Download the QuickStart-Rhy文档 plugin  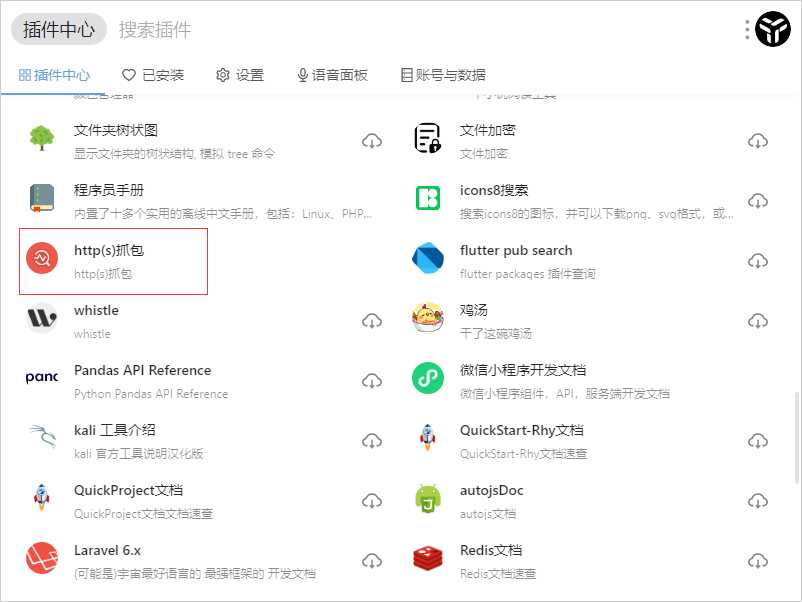pos(758,440)
